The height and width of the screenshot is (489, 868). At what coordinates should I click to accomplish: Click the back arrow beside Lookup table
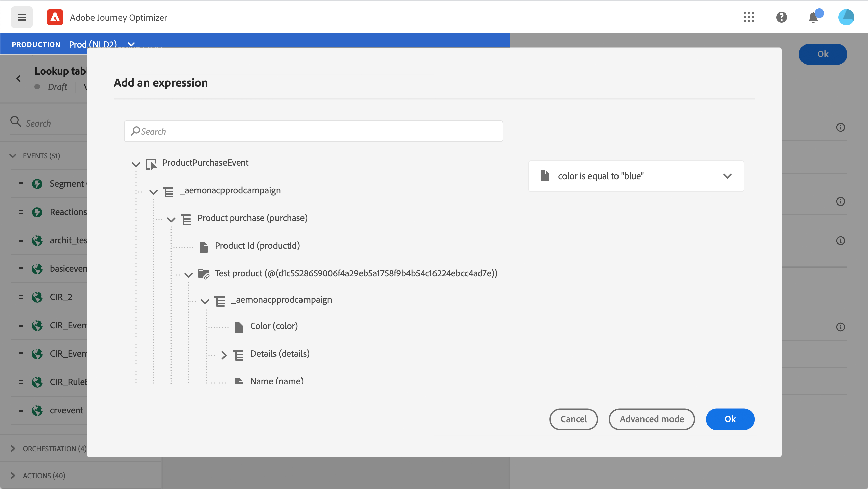19,79
